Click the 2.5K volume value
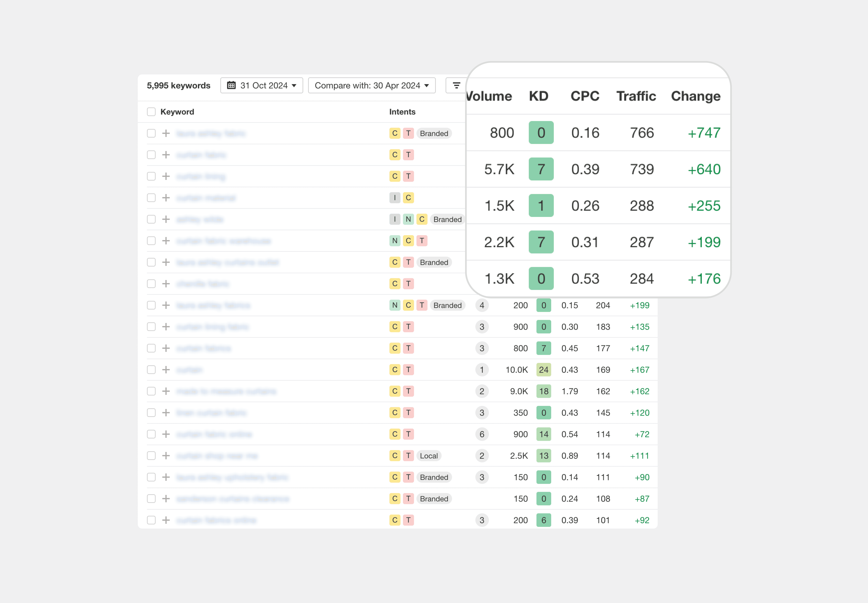The height and width of the screenshot is (603, 868). click(519, 456)
